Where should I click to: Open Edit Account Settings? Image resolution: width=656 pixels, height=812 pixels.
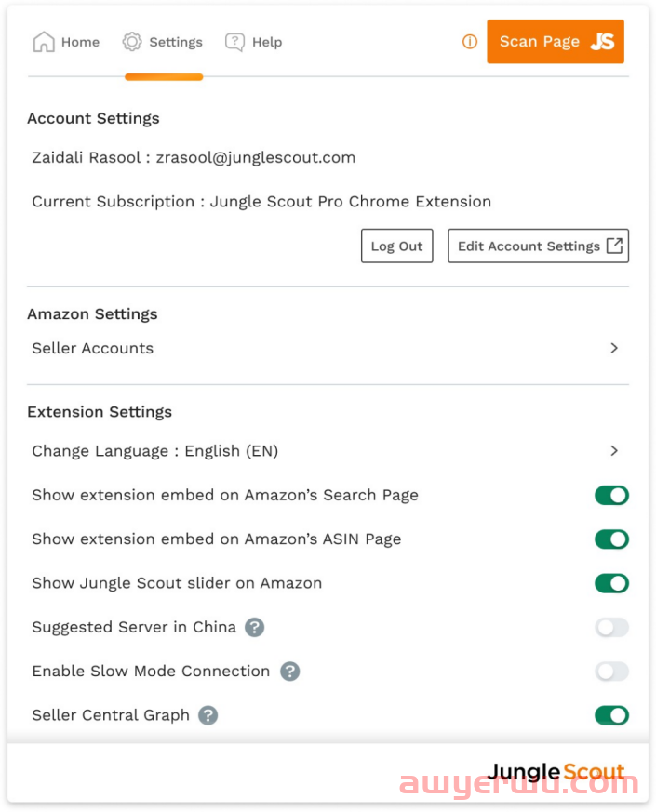[539, 246]
